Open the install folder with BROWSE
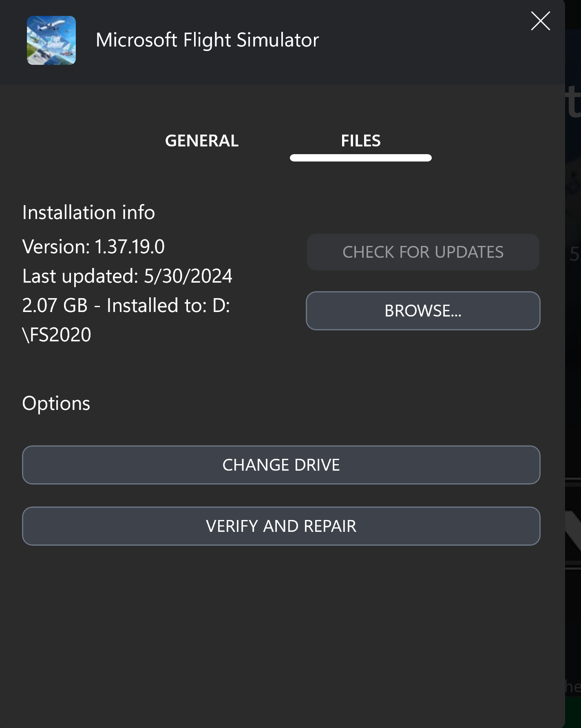The height and width of the screenshot is (728, 581). pyautogui.click(x=423, y=311)
